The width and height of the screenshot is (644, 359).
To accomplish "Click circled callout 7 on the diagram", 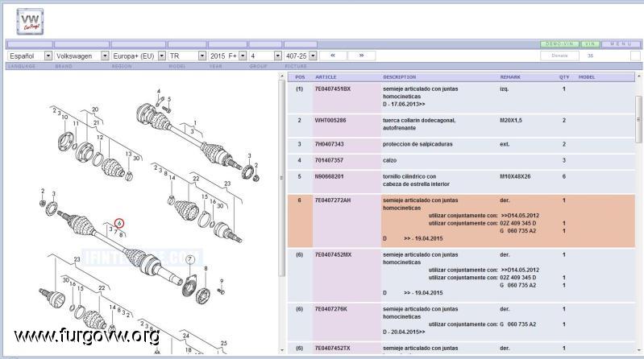I will click(189, 259).
